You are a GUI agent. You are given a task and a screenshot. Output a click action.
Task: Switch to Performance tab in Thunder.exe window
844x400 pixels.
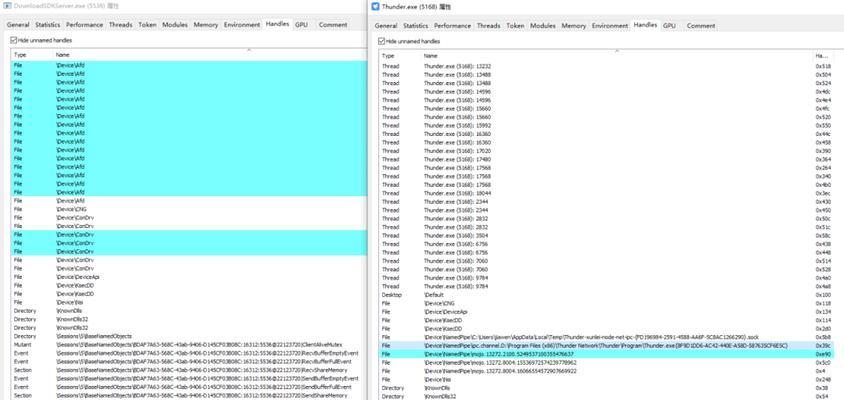click(453, 26)
